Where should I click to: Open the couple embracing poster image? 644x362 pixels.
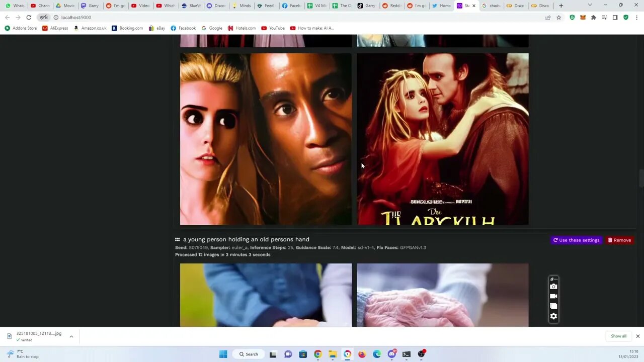click(443, 139)
